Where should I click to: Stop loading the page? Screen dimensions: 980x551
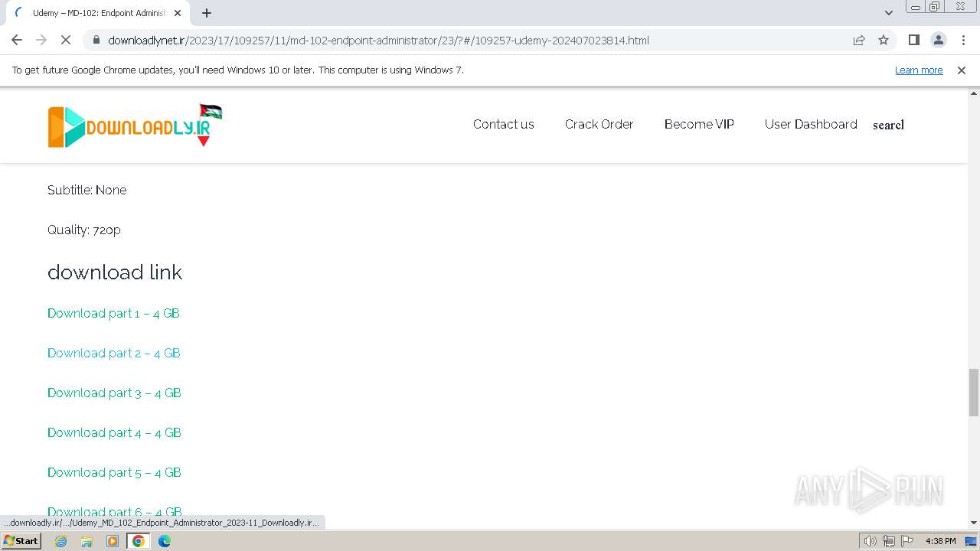coord(66,40)
